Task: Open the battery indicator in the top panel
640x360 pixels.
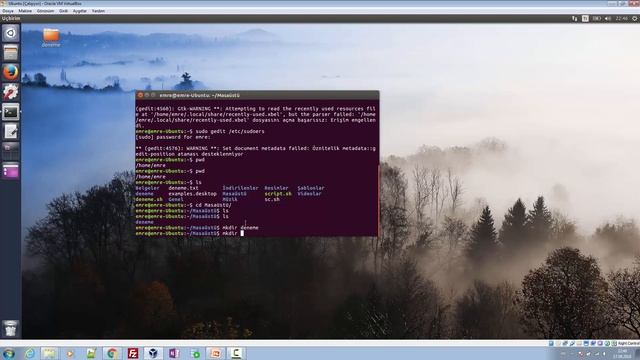Action: click(x=596, y=18)
